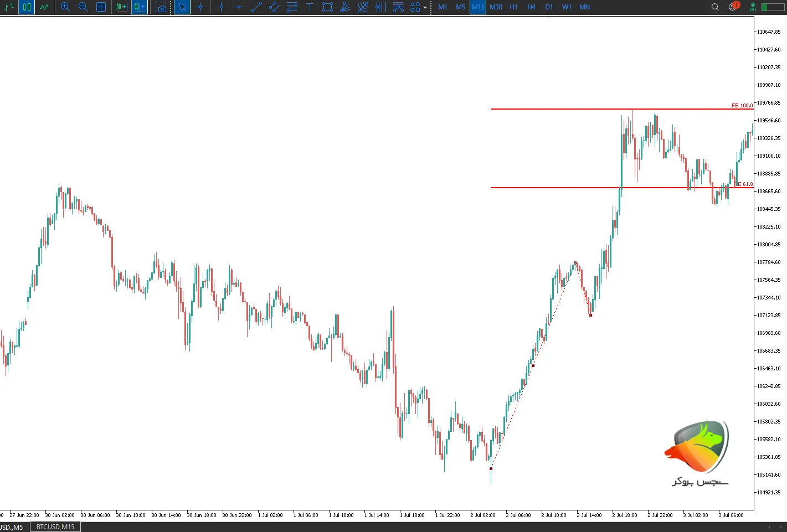Open account notifications with red badge

(734, 7)
